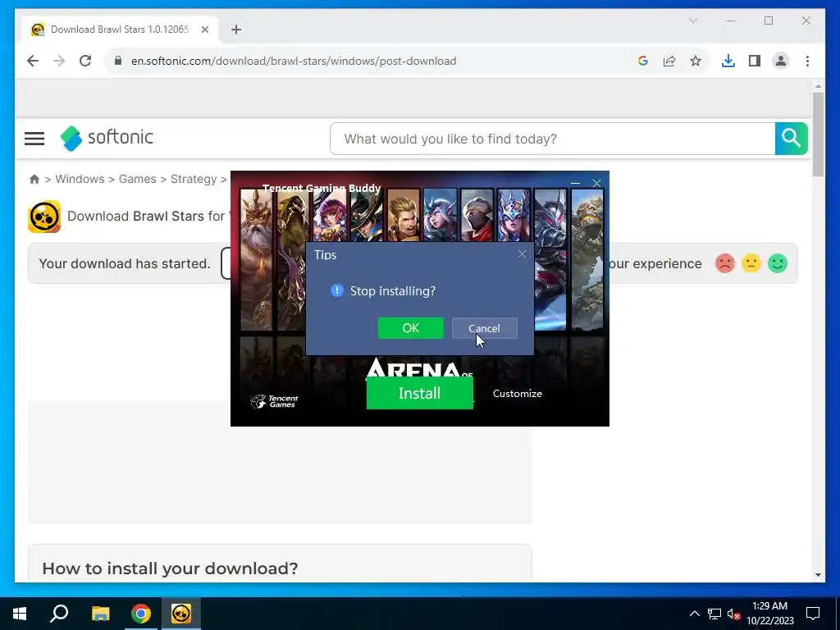840x630 pixels.
Task: Open the Windows breadcrumb link
Action: tap(80, 179)
